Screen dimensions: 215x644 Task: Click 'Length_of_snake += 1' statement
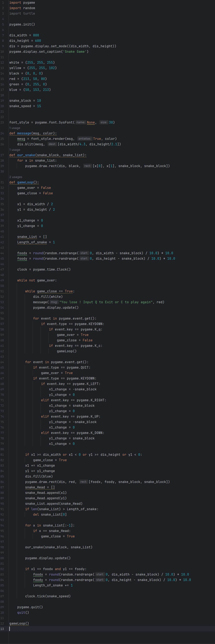coord(53,585)
